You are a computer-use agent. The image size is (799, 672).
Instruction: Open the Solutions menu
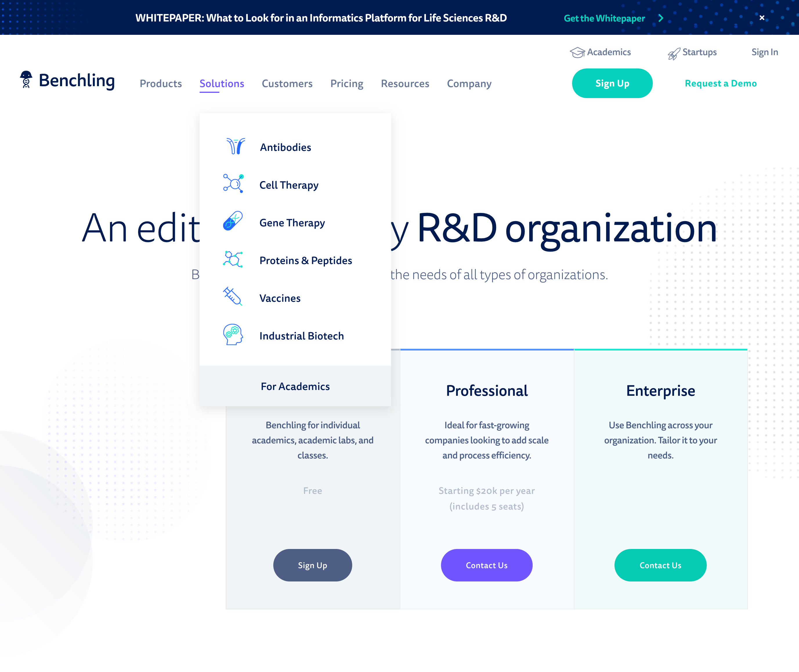point(222,84)
